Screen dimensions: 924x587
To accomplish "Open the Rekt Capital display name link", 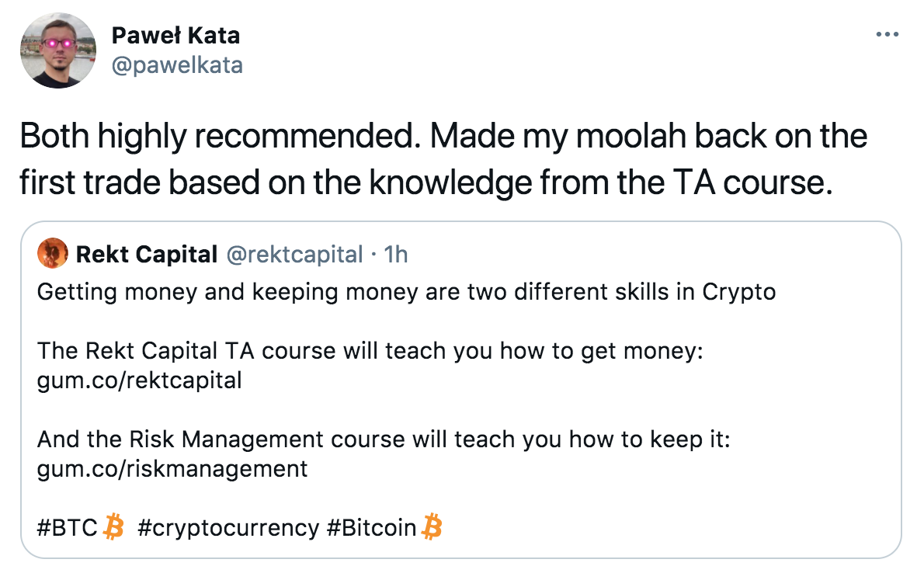I will click(x=147, y=254).
